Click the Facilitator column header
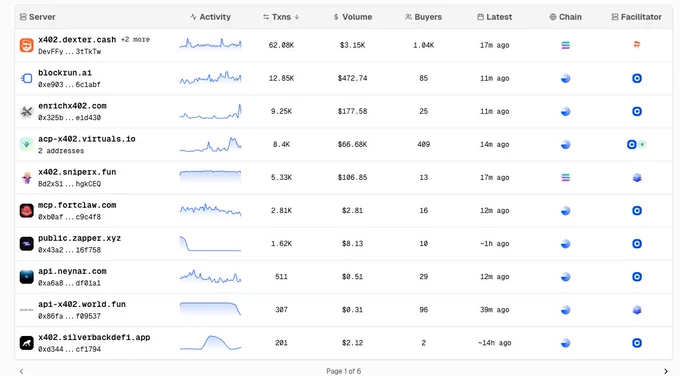Screen dimensions: 680x376 point(637,17)
